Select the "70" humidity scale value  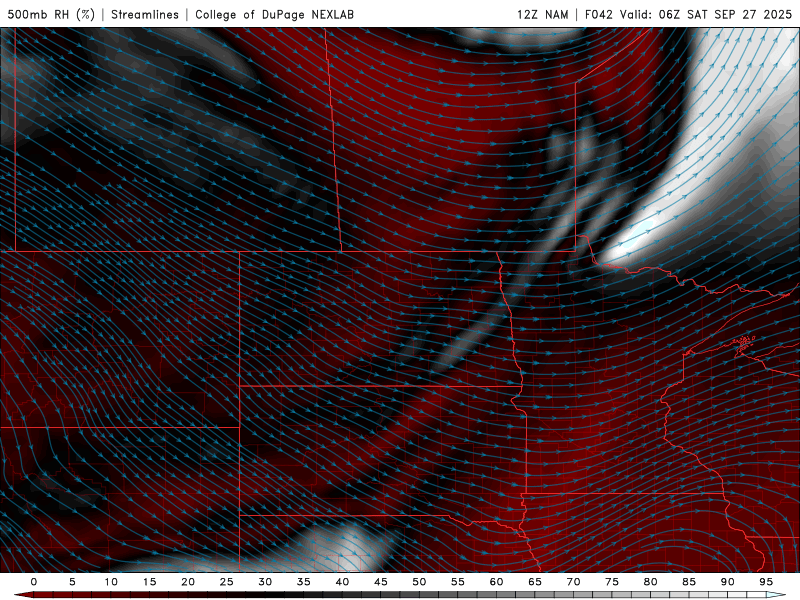coord(573,582)
